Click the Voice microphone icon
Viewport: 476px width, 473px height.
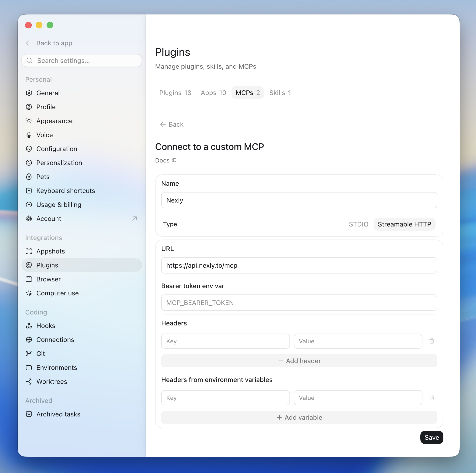pyautogui.click(x=29, y=135)
